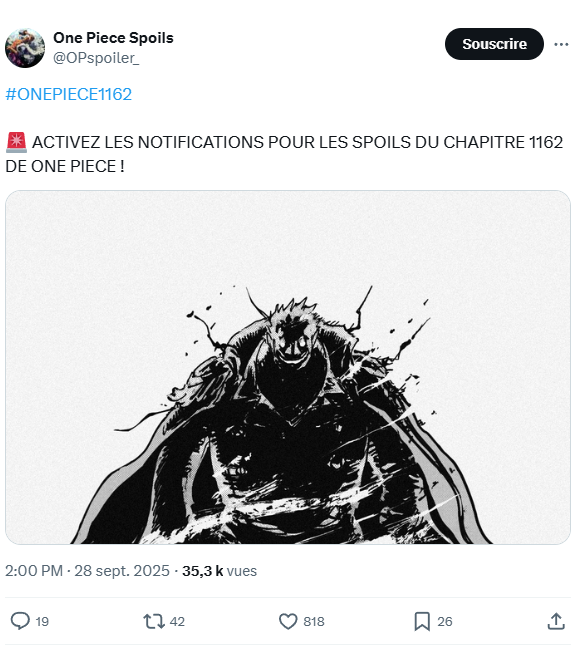Viewport: 580px width, 646px height.
Task: Click the reply speech bubble icon
Action: click(20, 621)
